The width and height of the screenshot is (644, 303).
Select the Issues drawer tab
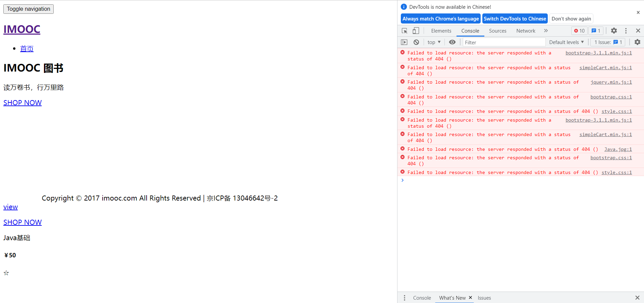point(484,298)
